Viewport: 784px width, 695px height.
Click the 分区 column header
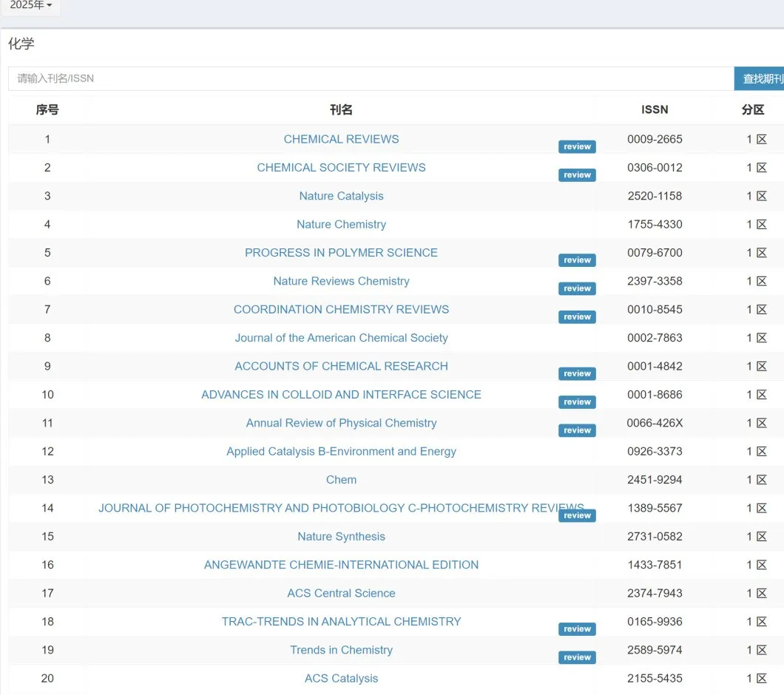(x=753, y=109)
